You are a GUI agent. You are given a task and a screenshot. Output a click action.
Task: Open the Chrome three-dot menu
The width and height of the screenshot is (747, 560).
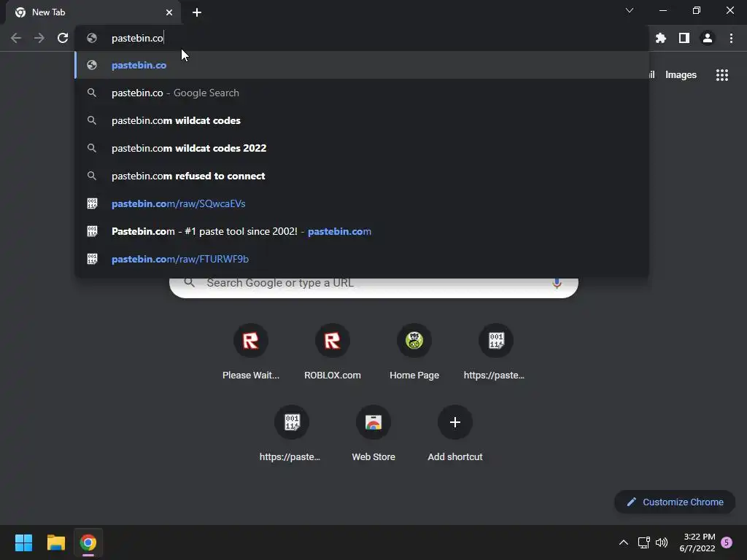[731, 38]
